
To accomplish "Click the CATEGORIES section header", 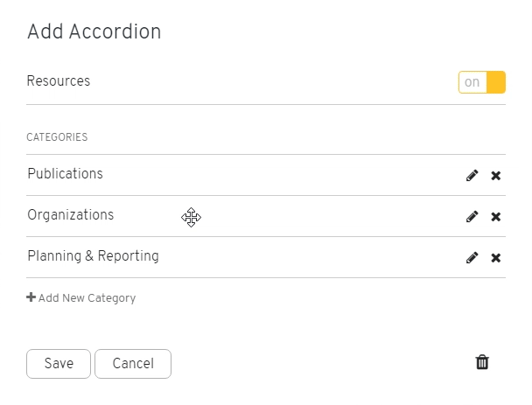I will point(57,137).
